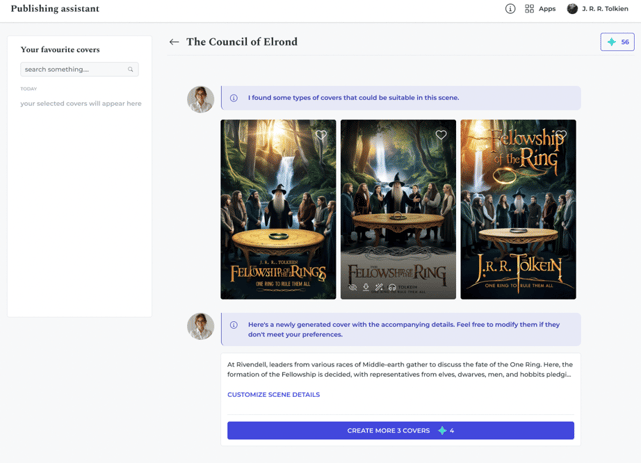Click the info icon in 'Here's a newly generated' message
The image size is (641, 463).
(233, 325)
